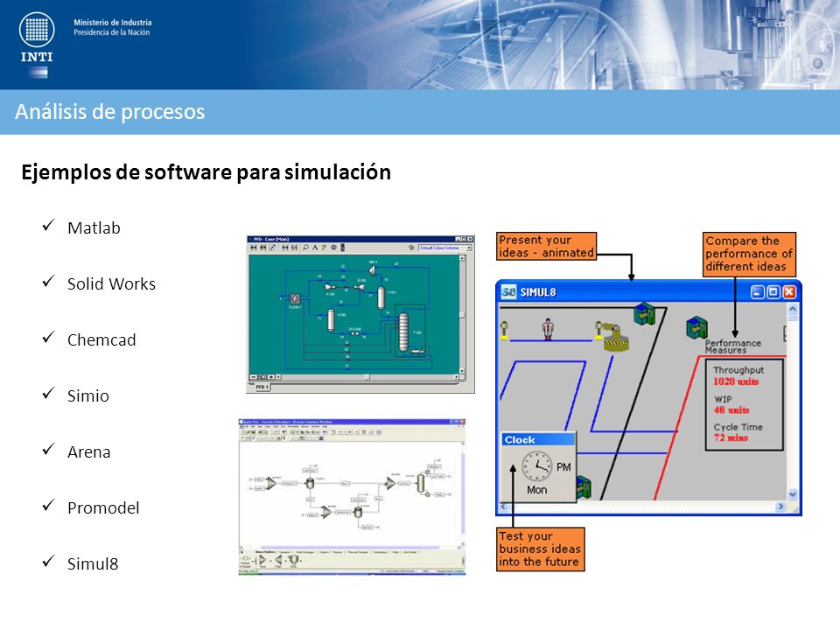Click the Chemcad list item
The width and height of the screenshot is (840, 630).
point(101,339)
